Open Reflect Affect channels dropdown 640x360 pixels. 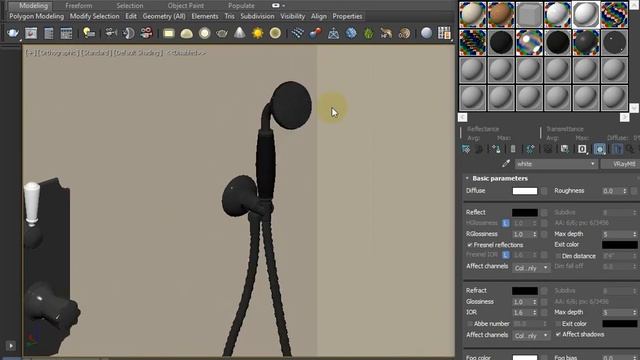[x=531, y=268]
